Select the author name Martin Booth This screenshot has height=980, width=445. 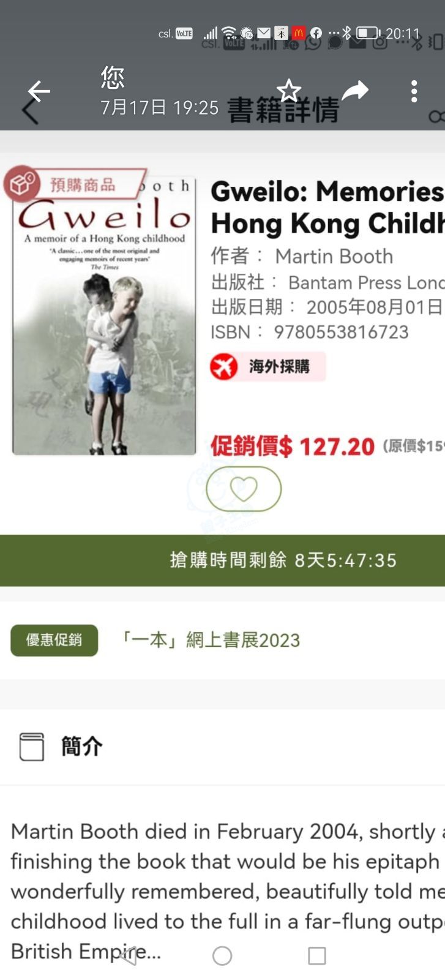click(334, 256)
